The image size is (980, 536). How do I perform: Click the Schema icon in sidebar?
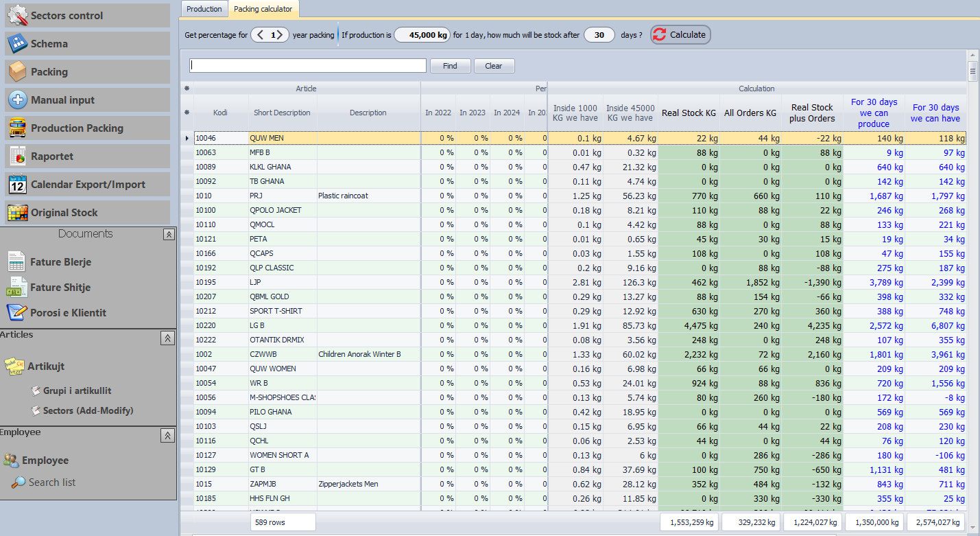[18, 43]
